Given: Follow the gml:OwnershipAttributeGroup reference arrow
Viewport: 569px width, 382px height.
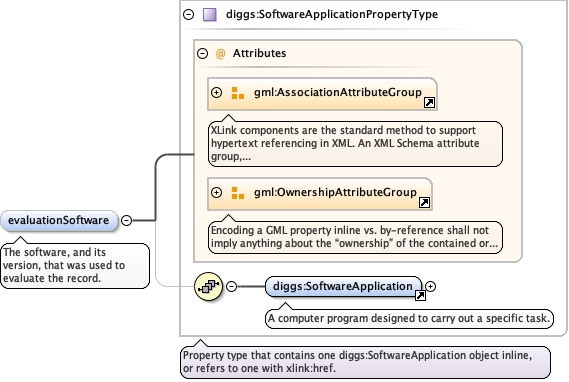Looking at the screenshot, I should coord(424,202).
